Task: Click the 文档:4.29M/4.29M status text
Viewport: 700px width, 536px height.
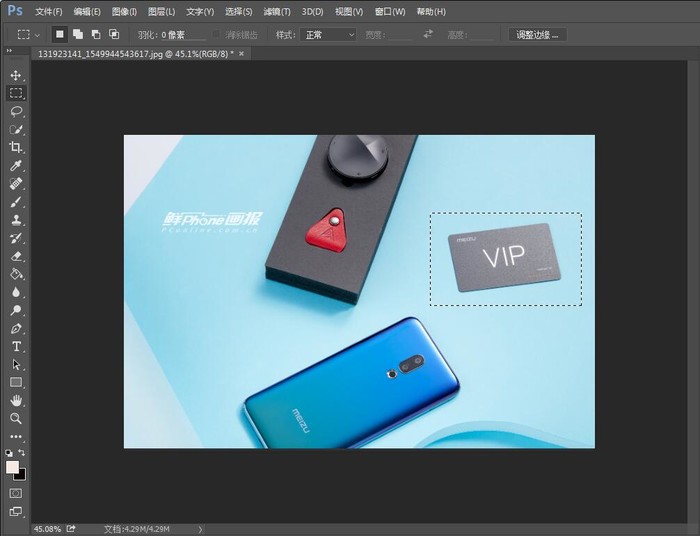Action: [x=137, y=529]
